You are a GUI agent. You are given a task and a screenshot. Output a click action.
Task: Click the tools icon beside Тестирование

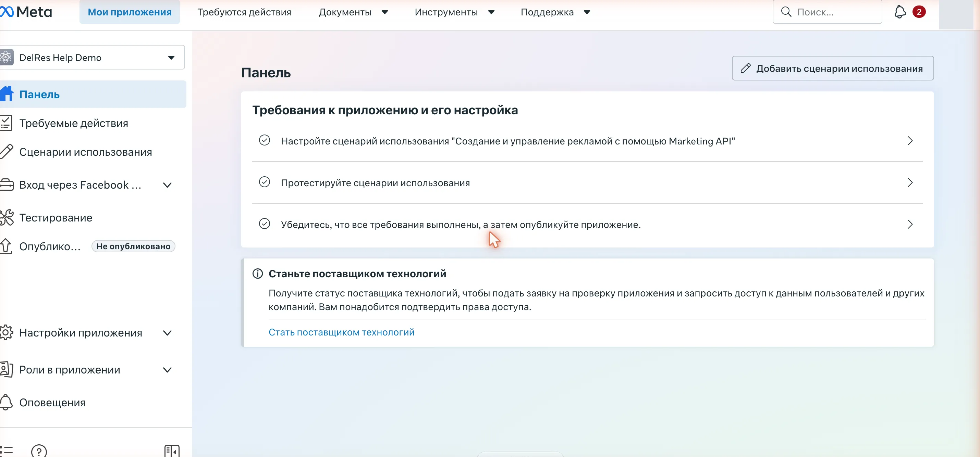tap(7, 217)
